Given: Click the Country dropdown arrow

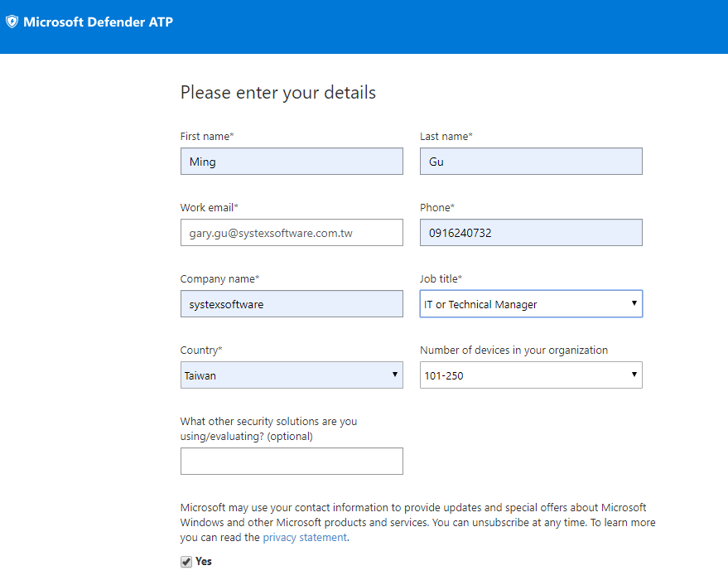Looking at the screenshot, I should (395, 375).
